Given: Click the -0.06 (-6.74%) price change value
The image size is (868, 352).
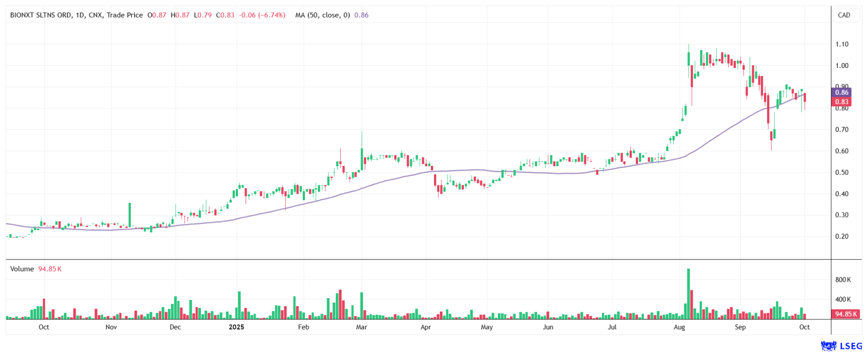Looking at the screenshot, I should point(262,15).
